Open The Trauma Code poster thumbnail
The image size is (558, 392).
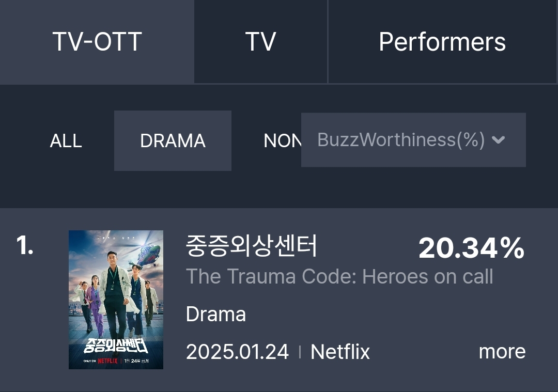pyautogui.click(x=116, y=300)
